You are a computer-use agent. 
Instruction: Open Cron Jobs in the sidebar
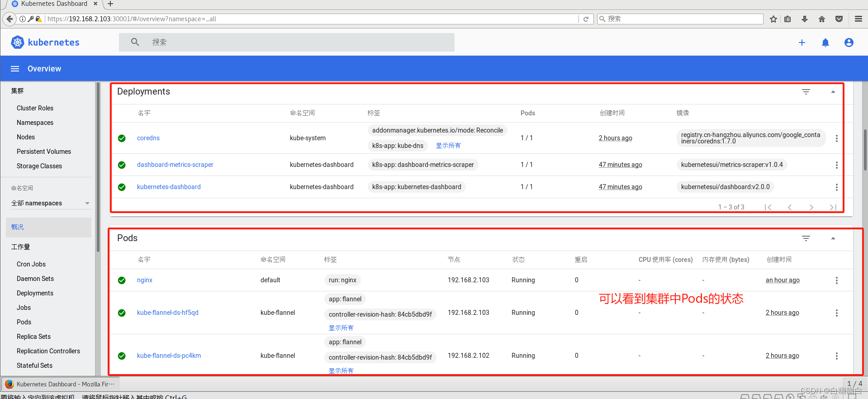tap(31, 264)
